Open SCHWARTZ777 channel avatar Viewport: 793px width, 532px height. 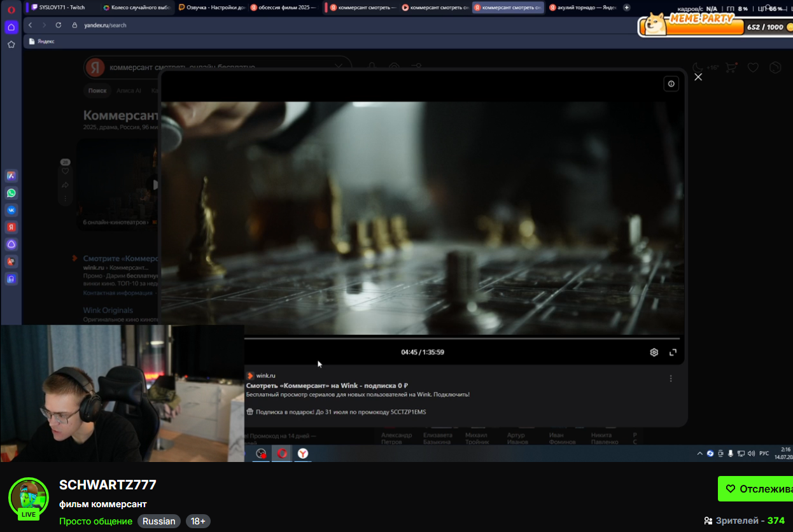[x=29, y=498]
